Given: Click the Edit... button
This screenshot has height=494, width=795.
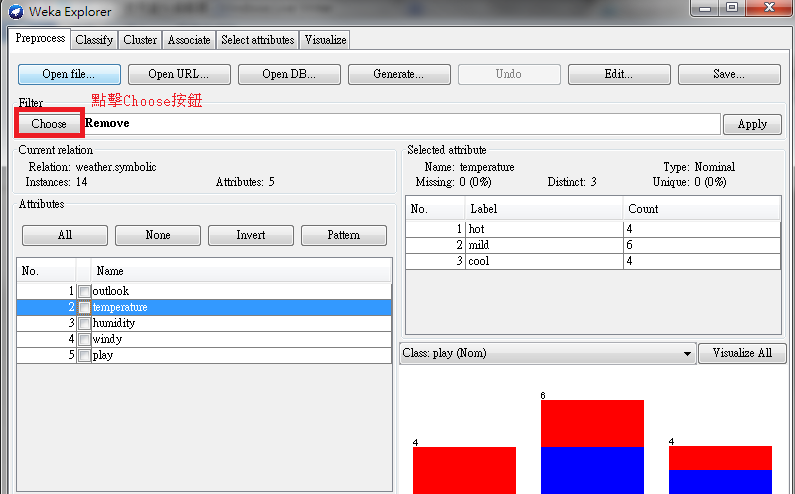Looking at the screenshot, I should coord(619,74).
